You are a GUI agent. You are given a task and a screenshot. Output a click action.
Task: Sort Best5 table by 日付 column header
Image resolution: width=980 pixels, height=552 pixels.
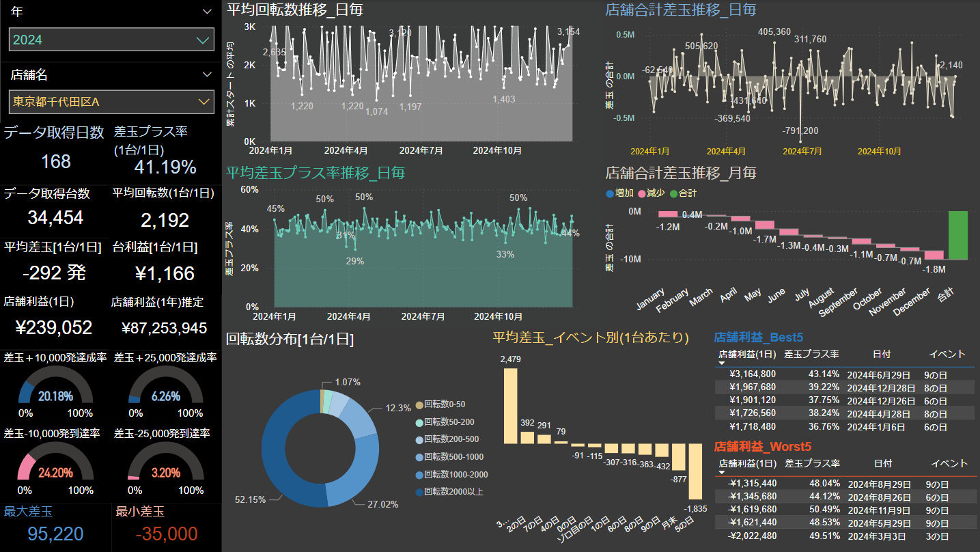click(882, 355)
